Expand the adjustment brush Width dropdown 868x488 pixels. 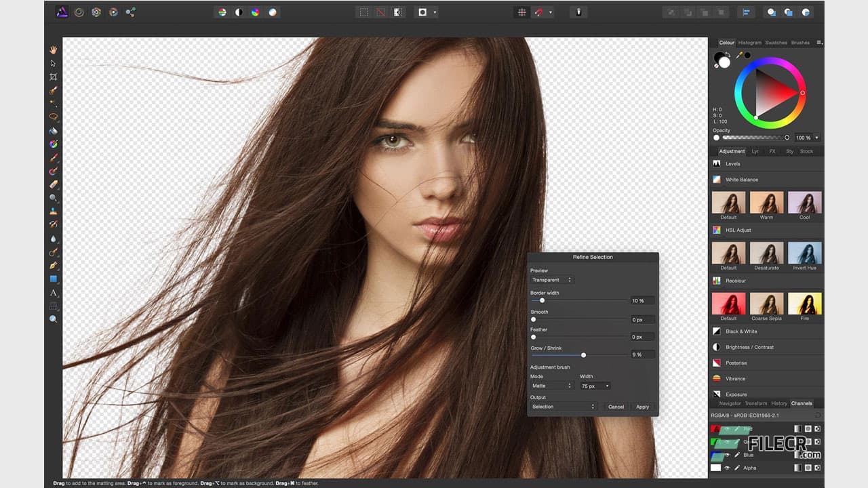[594, 385]
